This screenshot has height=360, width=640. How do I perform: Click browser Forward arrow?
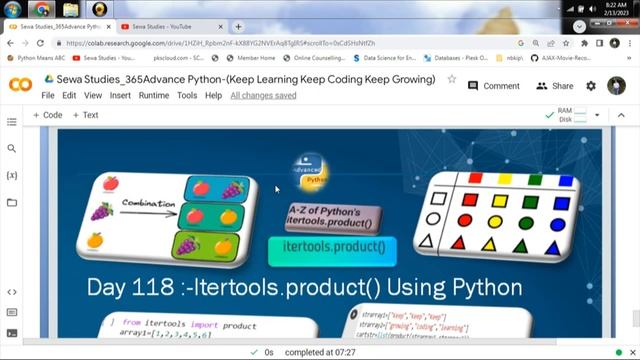(x=25, y=43)
